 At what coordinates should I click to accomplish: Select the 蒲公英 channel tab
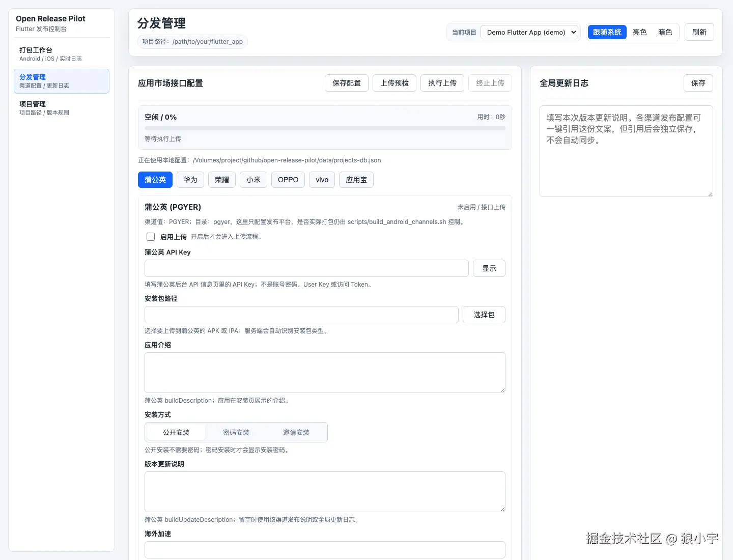click(x=155, y=180)
